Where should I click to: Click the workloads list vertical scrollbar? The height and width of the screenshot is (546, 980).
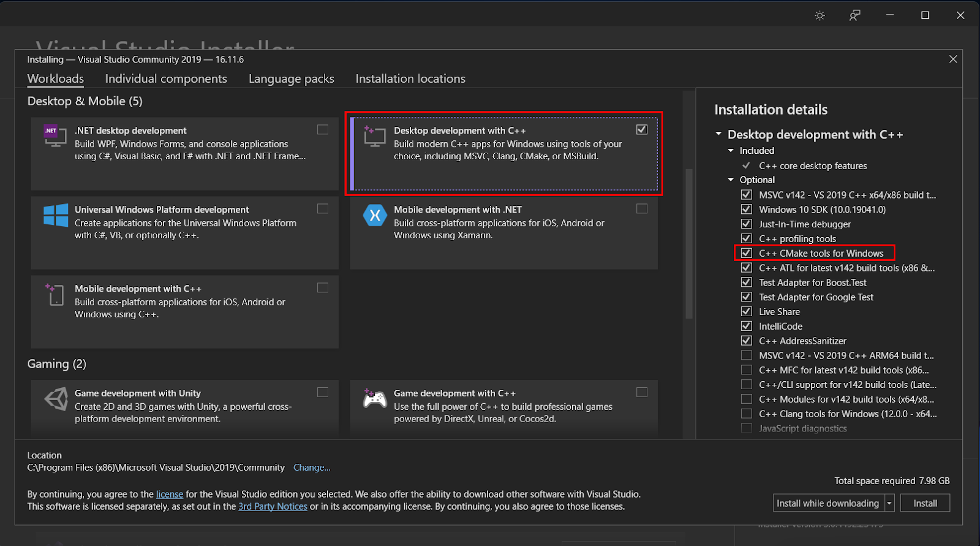click(689, 244)
